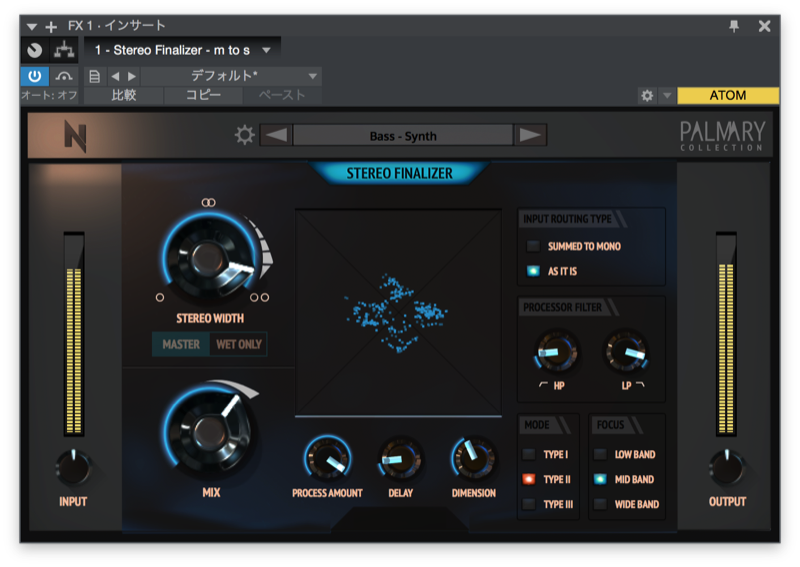Open the デフォルト preset dropdown
This screenshot has width=800, height=567.
(x=231, y=77)
